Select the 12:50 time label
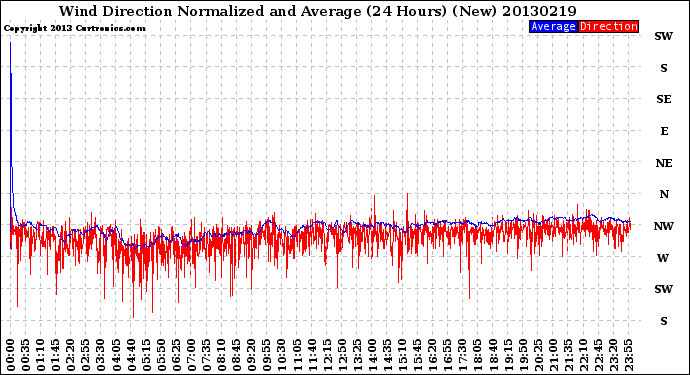 click(x=342, y=355)
